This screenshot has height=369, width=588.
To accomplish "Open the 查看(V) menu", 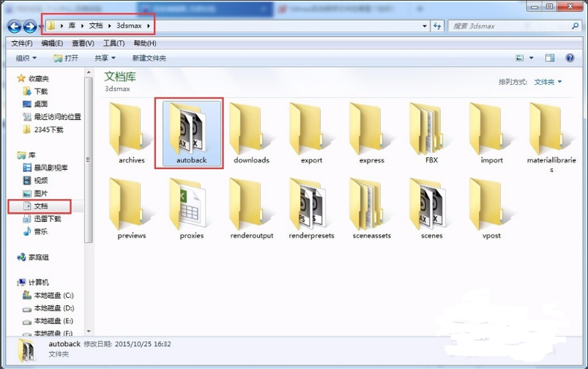I will click(x=83, y=43).
